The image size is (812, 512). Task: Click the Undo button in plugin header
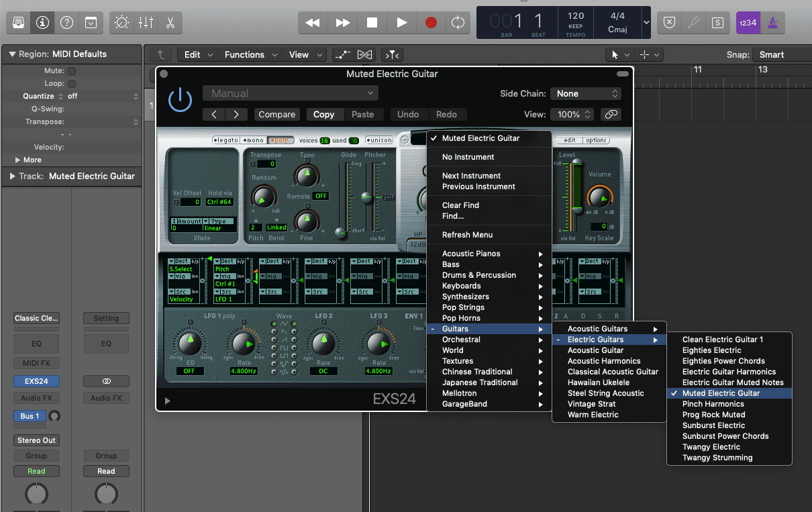[408, 114]
